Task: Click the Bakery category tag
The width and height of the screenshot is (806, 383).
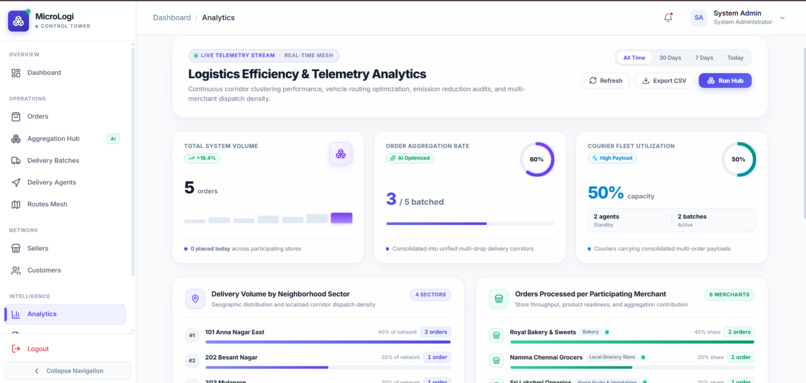Action: tap(591, 332)
